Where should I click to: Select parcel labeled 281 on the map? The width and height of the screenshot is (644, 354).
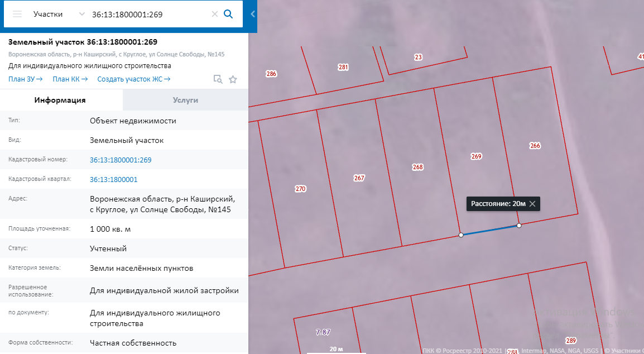point(343,67)
